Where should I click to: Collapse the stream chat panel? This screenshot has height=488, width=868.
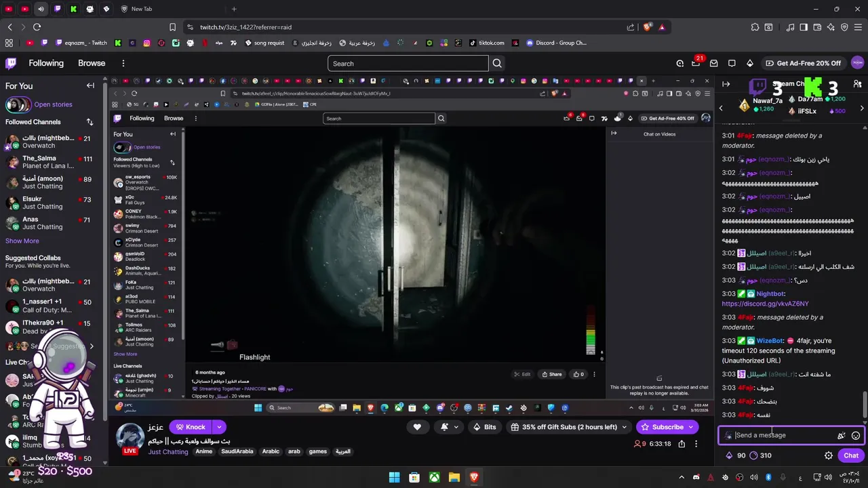tap(726, 84)
